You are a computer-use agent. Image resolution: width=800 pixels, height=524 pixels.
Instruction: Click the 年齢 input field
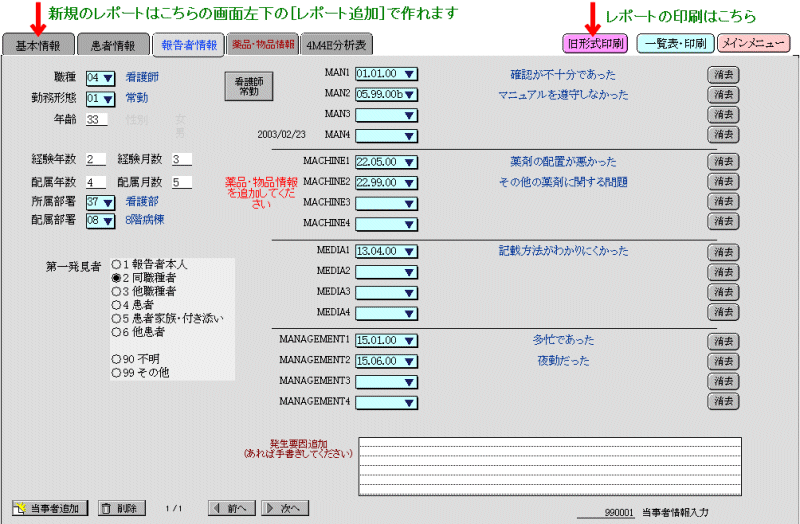tap(96, 120)
